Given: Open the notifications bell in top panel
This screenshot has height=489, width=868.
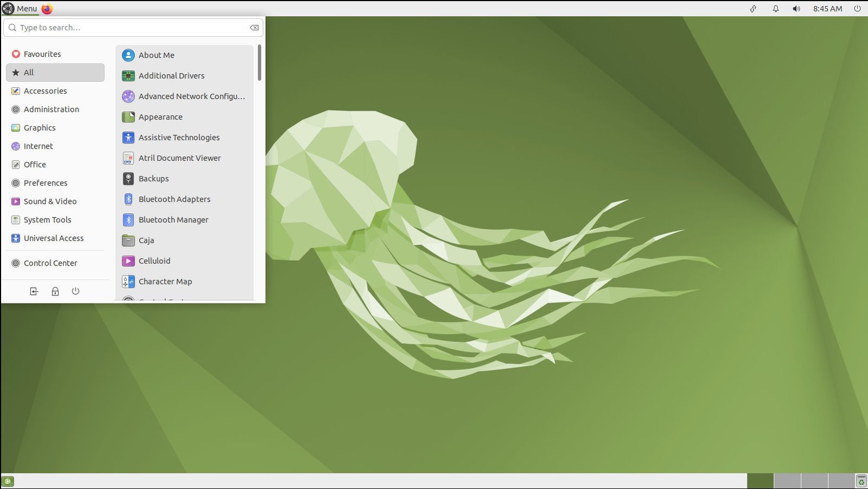Looking at the screenshot, I should click(776, 9).
